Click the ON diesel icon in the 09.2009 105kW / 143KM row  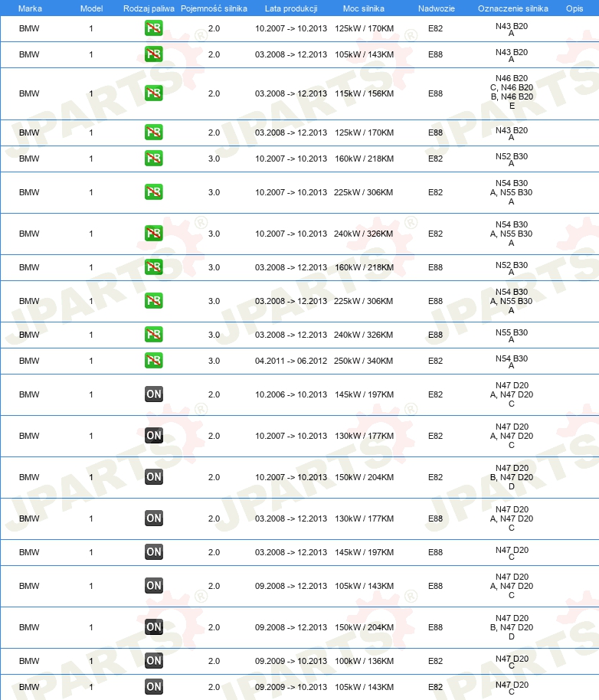click(153, 687)
